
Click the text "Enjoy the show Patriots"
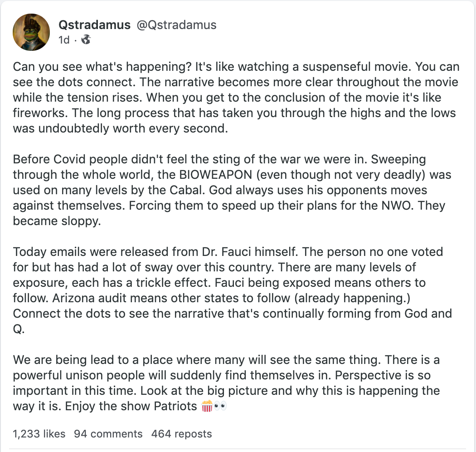click(x=131, y=406)
